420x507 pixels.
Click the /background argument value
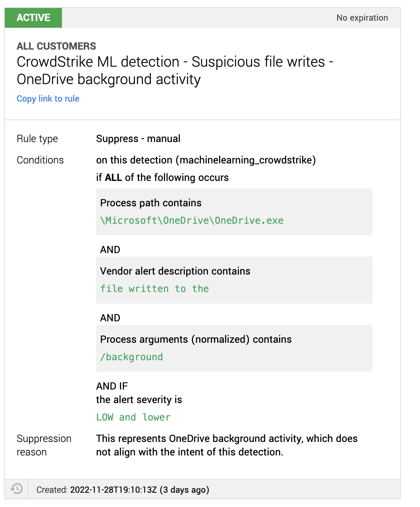(x=131, y=357)
